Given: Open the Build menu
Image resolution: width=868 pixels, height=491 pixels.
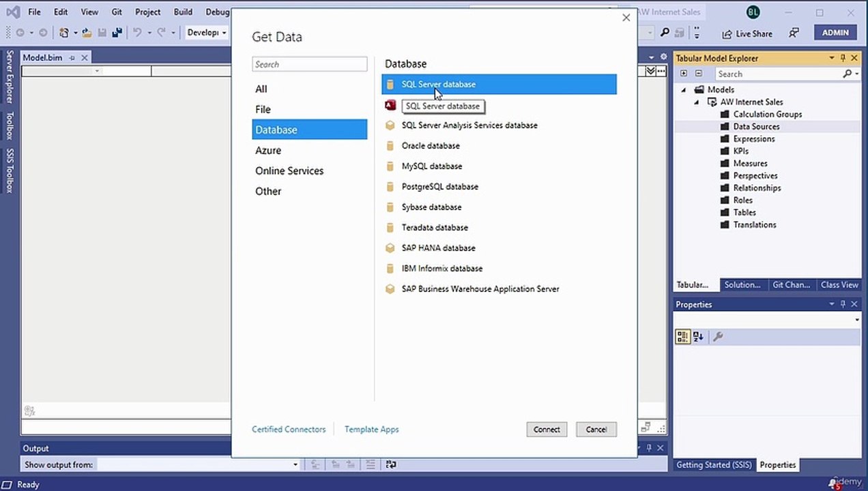Looking at the screenshot, I should [x=183, y=12].
